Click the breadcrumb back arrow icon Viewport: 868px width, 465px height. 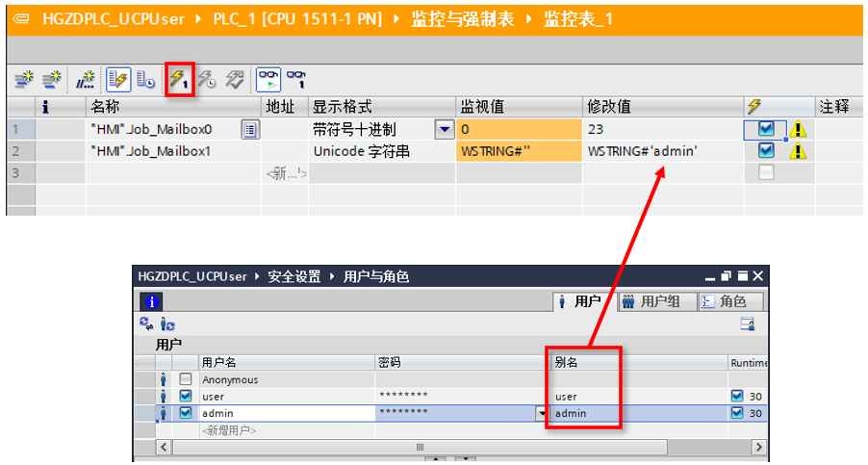tap(21, 19)
